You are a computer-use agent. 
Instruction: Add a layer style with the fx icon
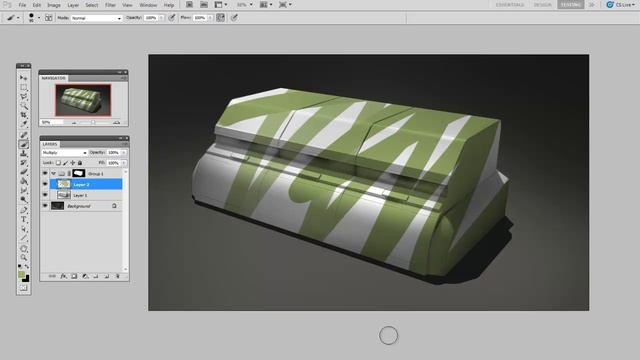63,276
